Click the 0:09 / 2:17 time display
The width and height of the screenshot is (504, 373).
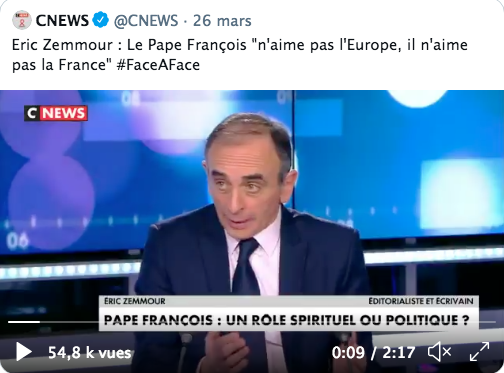pos(373,353)
